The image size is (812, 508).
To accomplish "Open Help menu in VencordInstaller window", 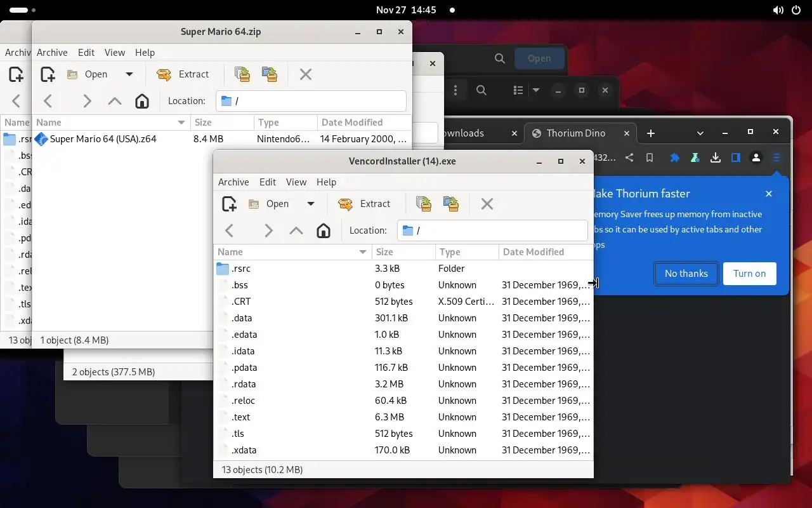I will click(x=326, y=182).
